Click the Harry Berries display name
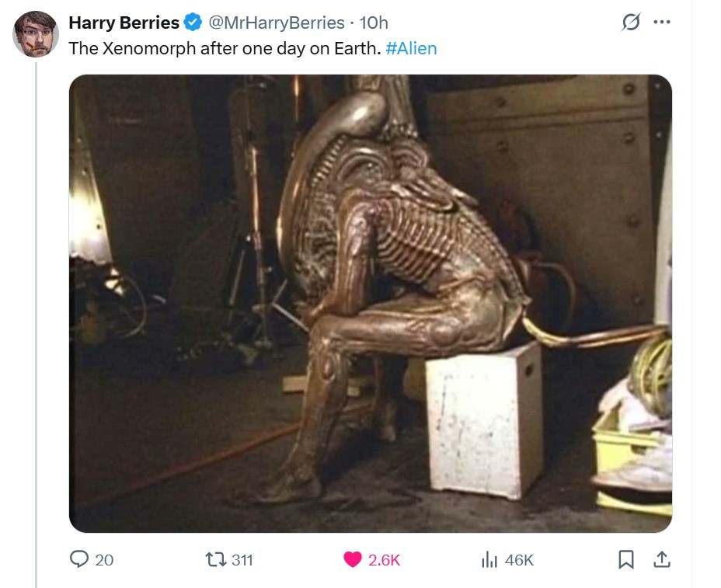Screen dimensions: 721x588 tap(124, 23)
